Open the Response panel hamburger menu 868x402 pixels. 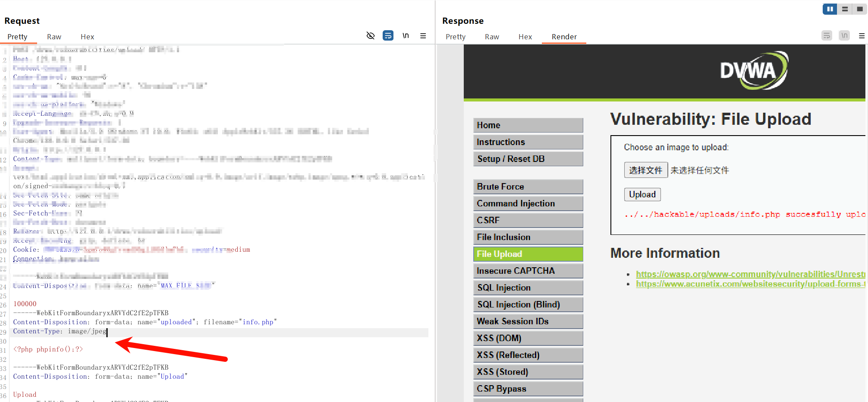pos(862,36)
